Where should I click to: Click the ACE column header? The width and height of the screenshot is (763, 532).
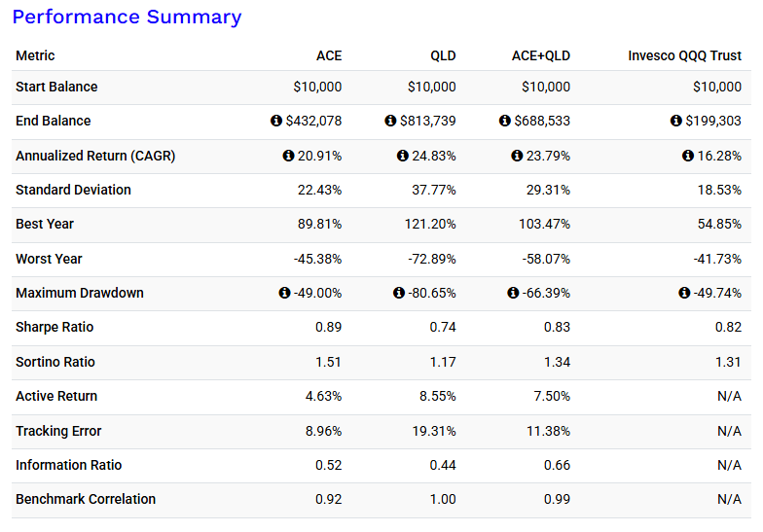tap(329, 55)
